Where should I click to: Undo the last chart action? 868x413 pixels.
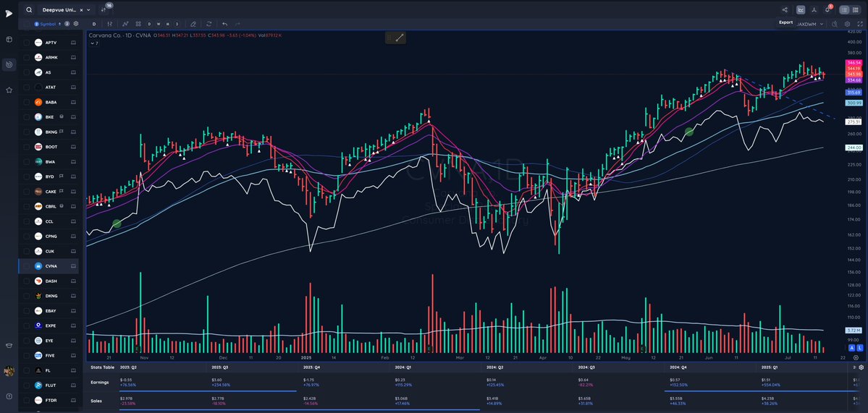(224, 24)
